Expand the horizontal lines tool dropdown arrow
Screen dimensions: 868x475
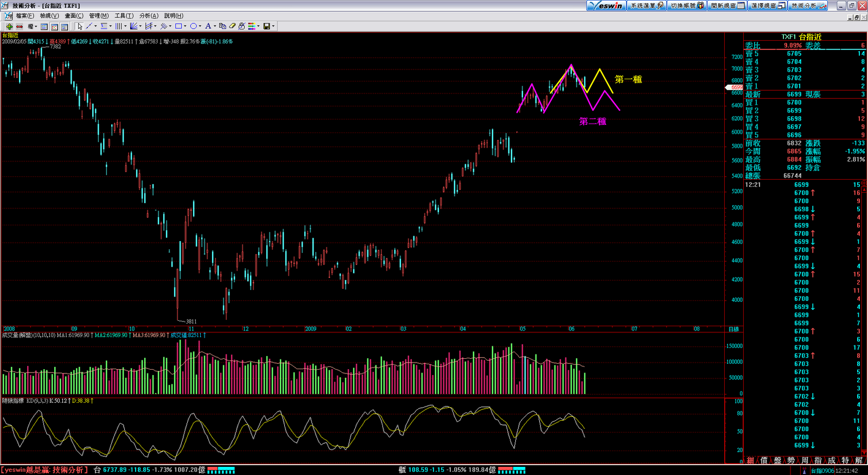pyautogui.click(x=111, y=26)
